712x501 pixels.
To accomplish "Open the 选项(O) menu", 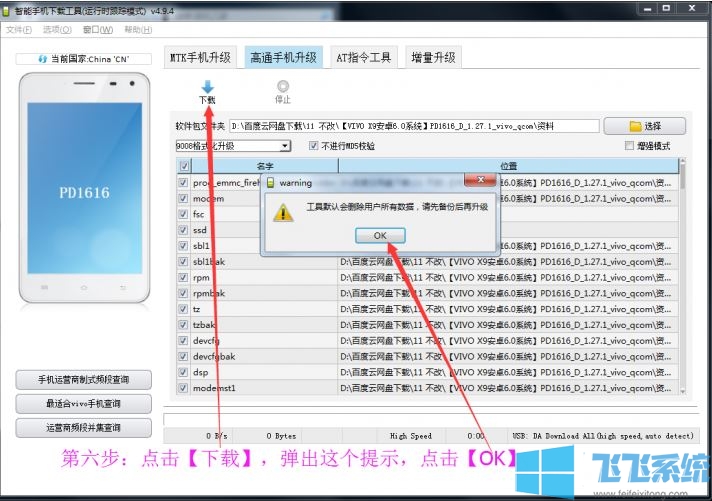I will pyautogui.click(x=57, y=30).
